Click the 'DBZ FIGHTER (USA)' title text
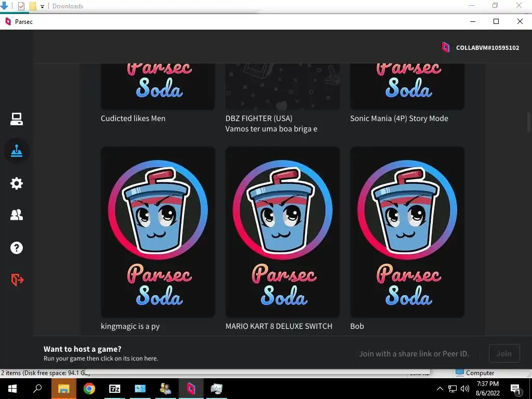Screen dimensions: 532x399 click(x=259, y=118)
